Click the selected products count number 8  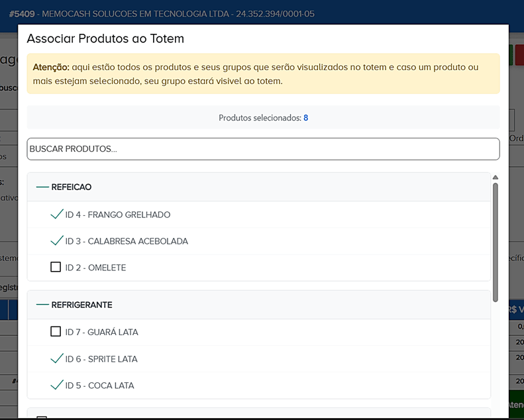coord(305,118)
